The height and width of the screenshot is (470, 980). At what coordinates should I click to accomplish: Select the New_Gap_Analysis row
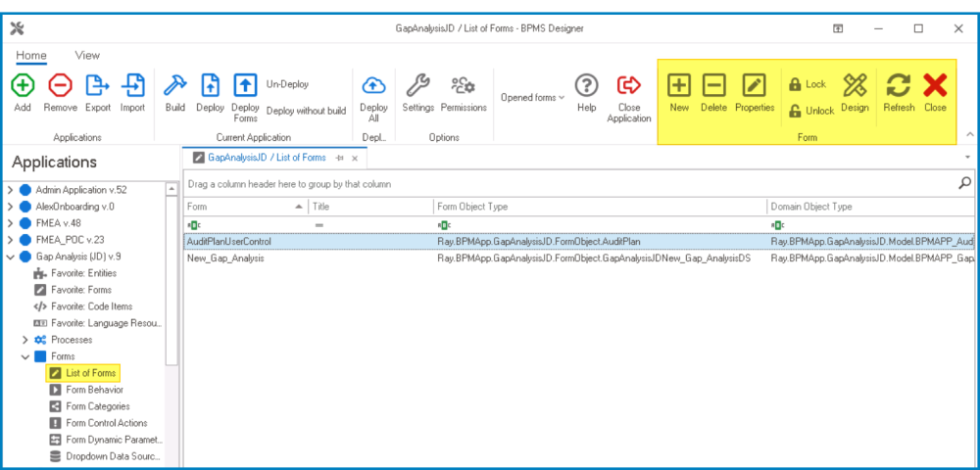click(x=579, y=258)
